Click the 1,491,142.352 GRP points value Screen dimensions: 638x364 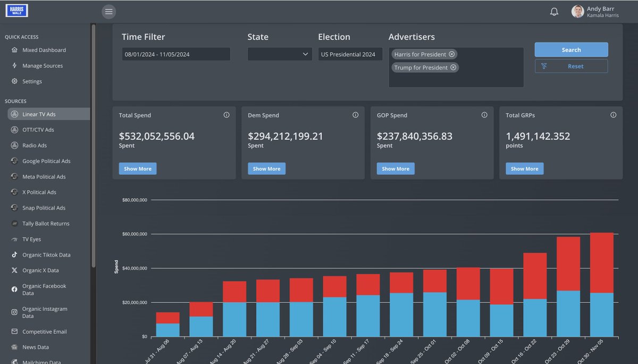tap(538, 137)
